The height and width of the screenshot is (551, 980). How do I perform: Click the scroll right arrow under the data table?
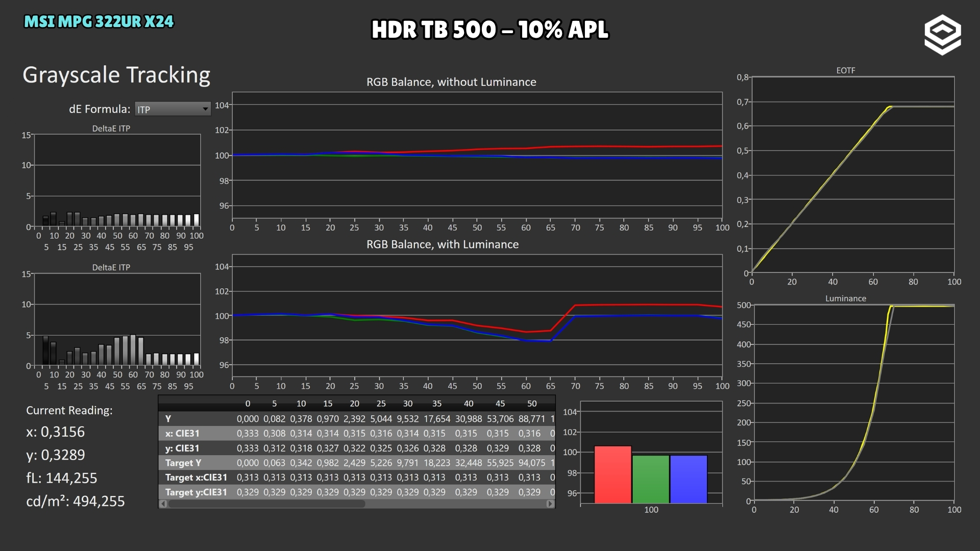550,504
